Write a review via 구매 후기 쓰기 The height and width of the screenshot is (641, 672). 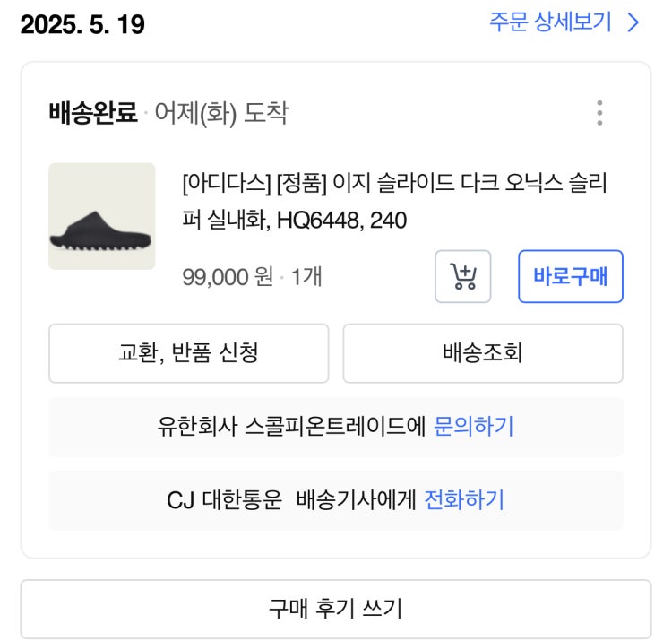point(336,610)
